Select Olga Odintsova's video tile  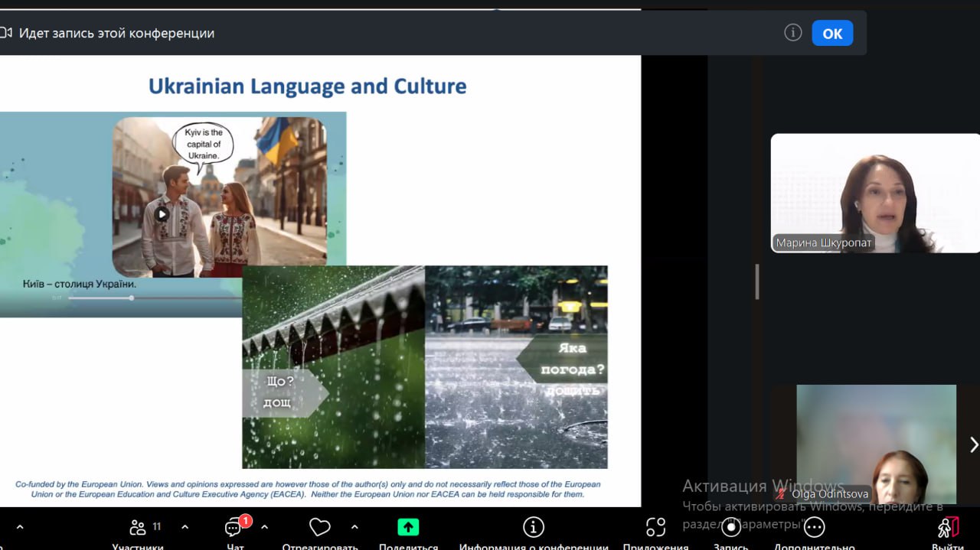coord(876,444)
